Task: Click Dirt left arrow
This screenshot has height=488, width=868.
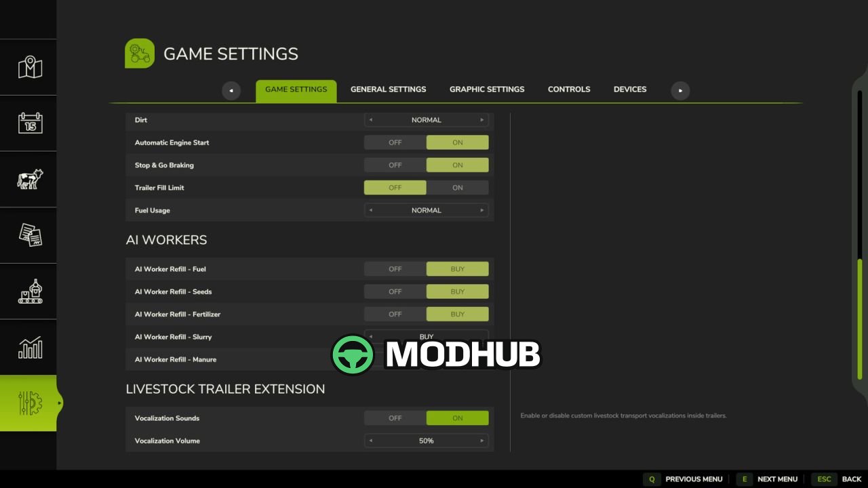Action: point(370,120)
